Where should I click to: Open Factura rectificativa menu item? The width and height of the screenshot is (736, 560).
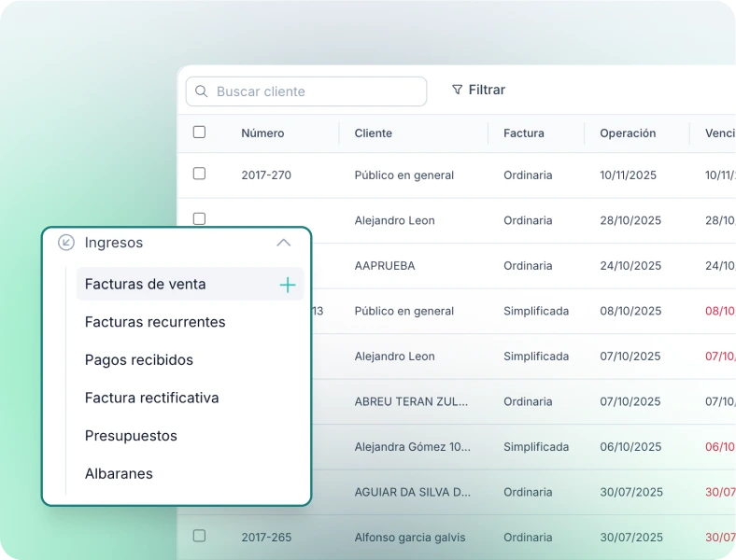[151, 398]
